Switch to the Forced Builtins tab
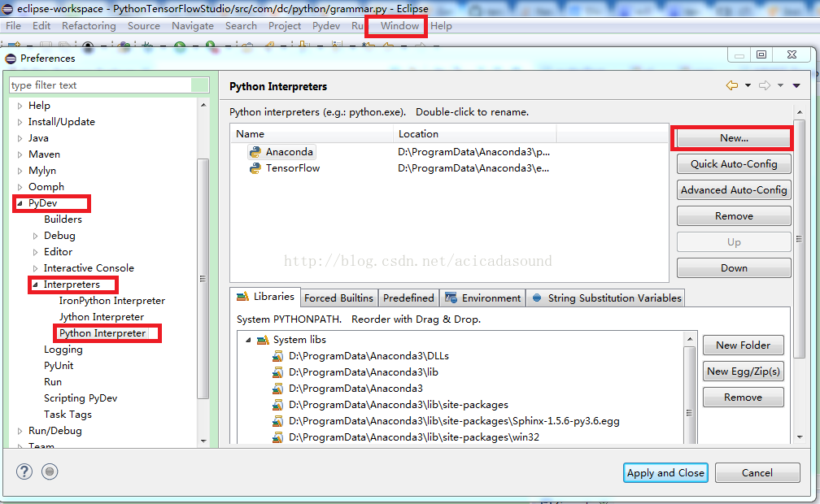Image resolution: width=820 pixels, height=504 pixels. [339, 298]
